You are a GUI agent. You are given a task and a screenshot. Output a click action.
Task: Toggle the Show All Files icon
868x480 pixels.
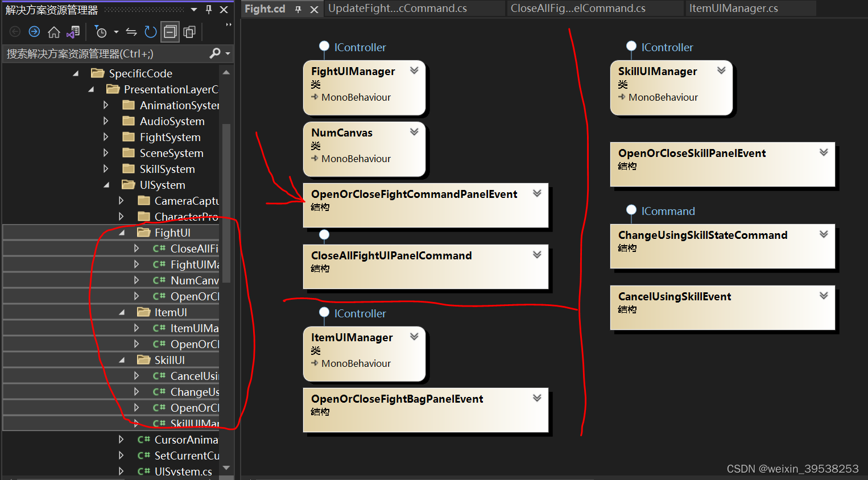click(189, 32)
